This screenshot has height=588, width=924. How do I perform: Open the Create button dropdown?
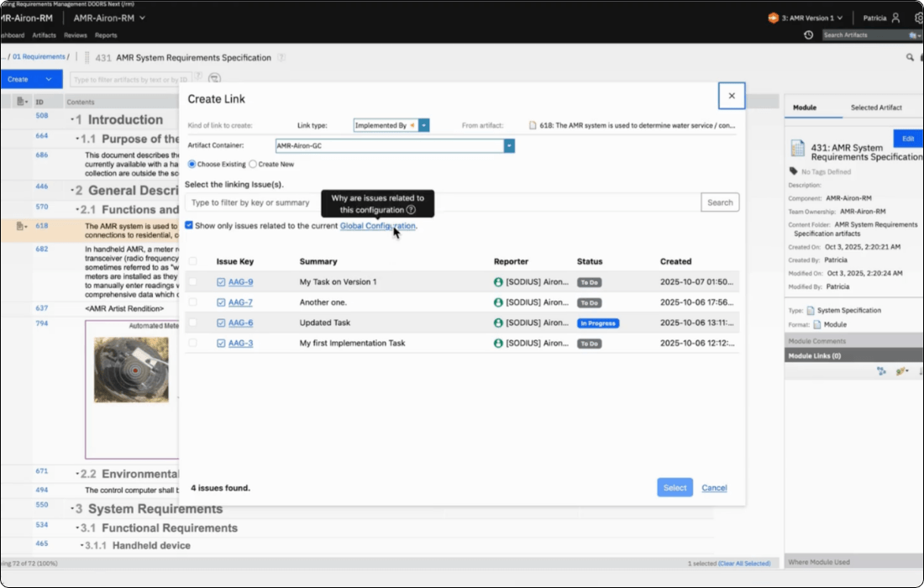coord(49,79)
